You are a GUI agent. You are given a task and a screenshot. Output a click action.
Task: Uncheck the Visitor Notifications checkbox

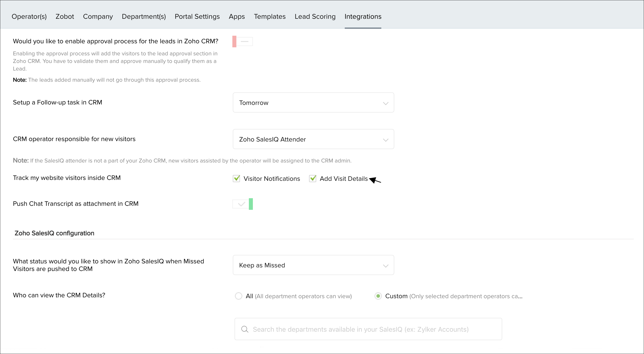pyautogui.click(x=236, y=178)
